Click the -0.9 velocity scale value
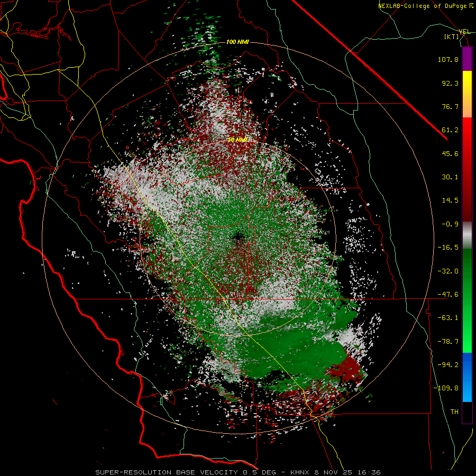476x476 pixels. coord(450,224)
